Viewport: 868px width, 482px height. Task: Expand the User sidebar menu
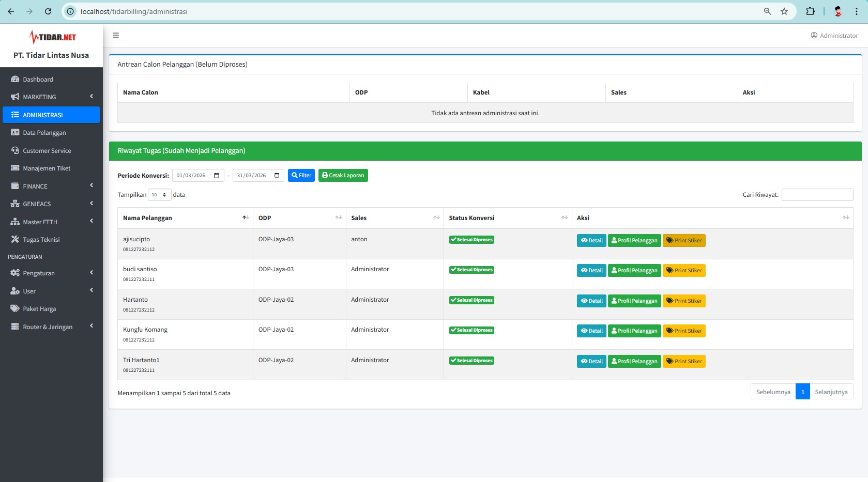(51, 291)
